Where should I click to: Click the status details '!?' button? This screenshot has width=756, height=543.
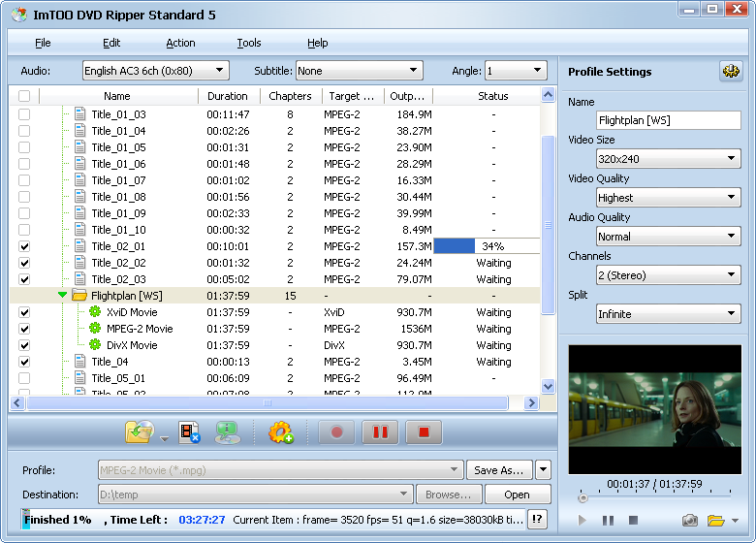[537, 520]
